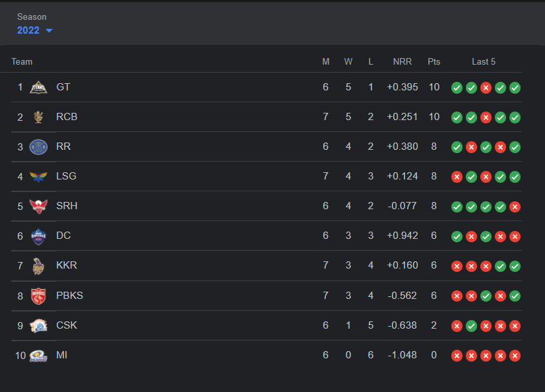Click the PBKS team logo icon
This screenshot has width=545, height=392.
point(38,296)
